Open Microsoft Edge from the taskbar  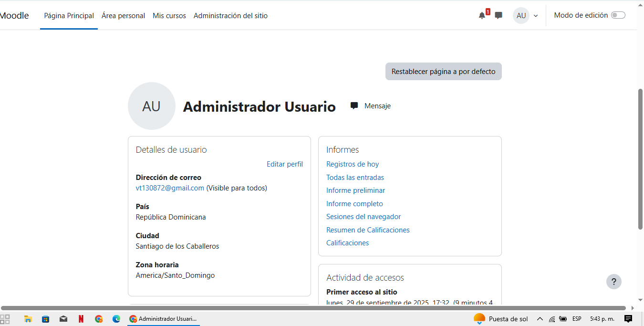click(x=116, y=319)
